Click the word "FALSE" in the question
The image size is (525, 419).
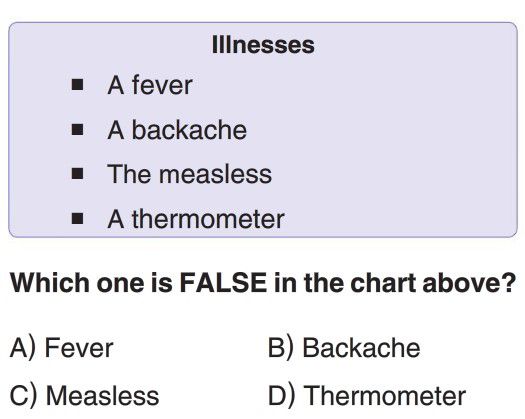coord(223,283)
